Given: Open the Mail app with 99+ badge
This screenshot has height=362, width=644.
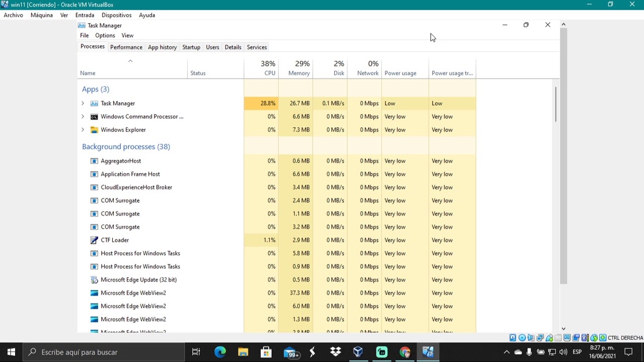Looking at the screenshot, I should [291, 352].
